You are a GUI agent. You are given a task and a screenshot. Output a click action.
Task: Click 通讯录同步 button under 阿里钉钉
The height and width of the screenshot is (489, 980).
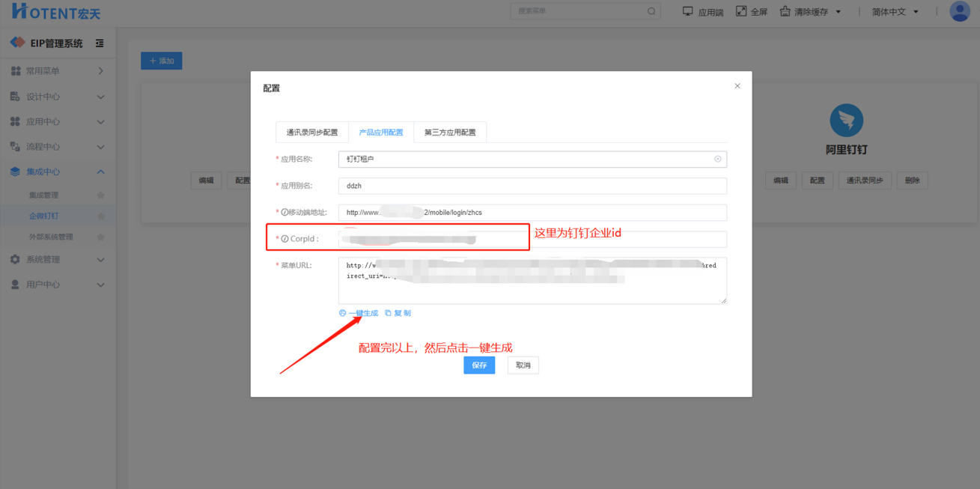coord(865,180)
